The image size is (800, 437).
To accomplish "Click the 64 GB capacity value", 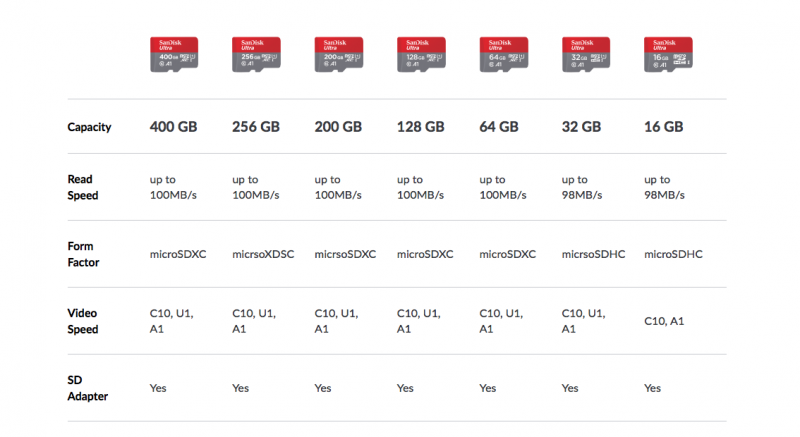I will click(499, 126).
